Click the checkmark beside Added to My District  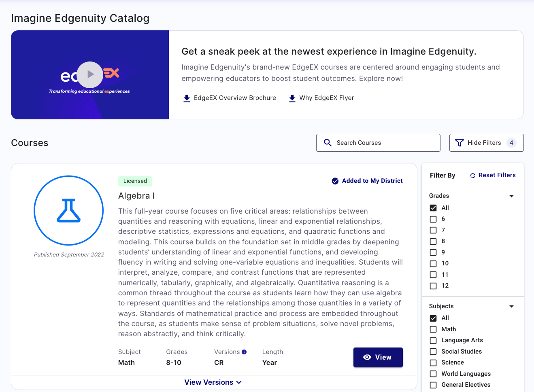coord(335,181)
